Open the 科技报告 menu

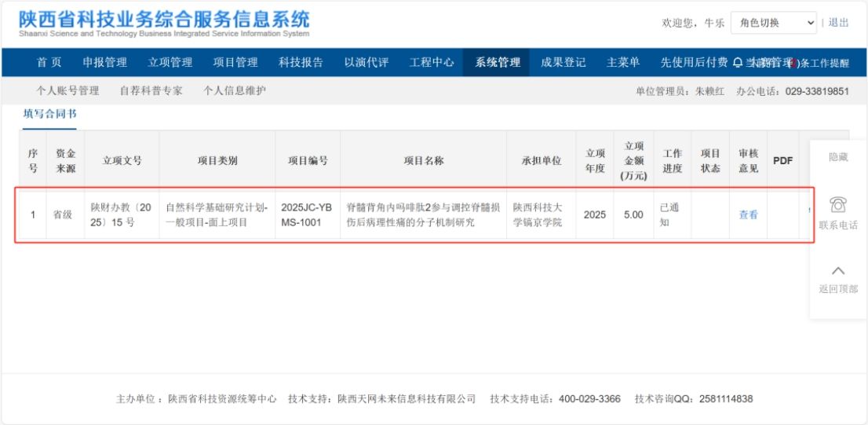[301, 63]
